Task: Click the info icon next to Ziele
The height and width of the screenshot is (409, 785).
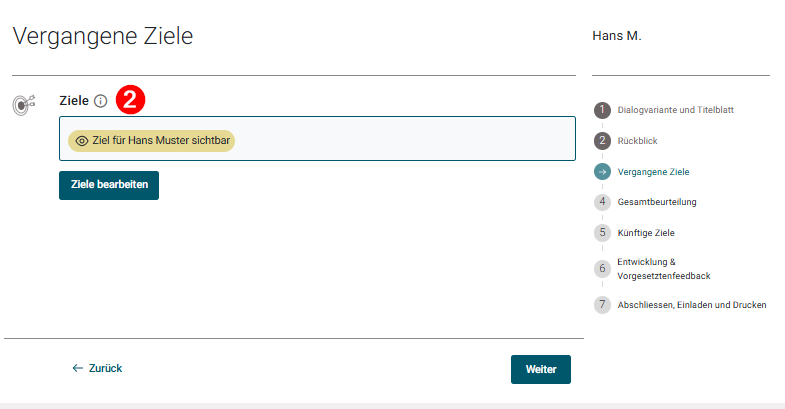Action: tap(100, 101)
